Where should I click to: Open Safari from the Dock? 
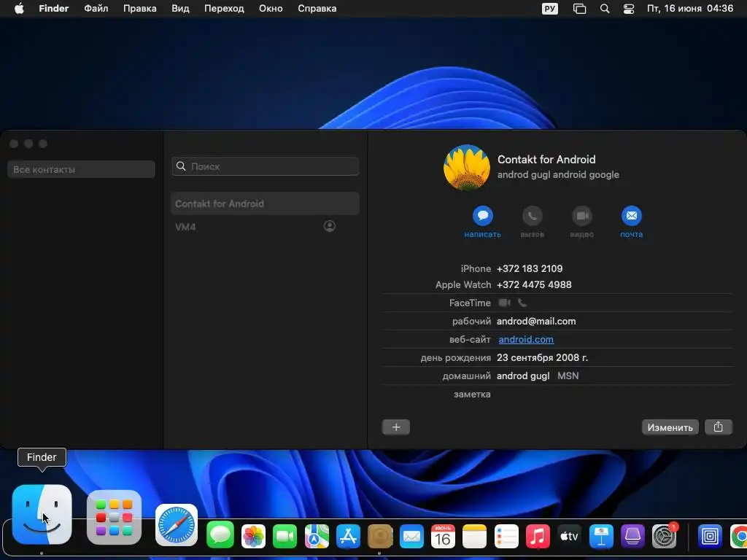point(177,525)
